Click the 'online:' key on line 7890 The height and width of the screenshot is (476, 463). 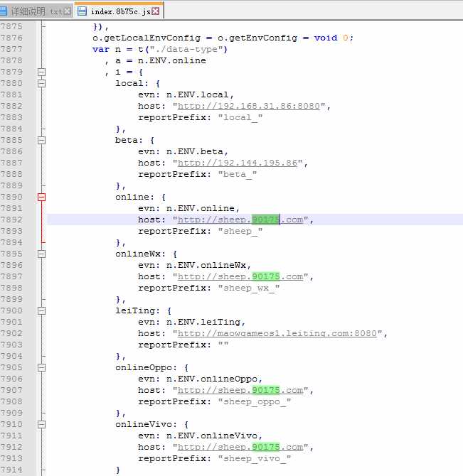133,197
